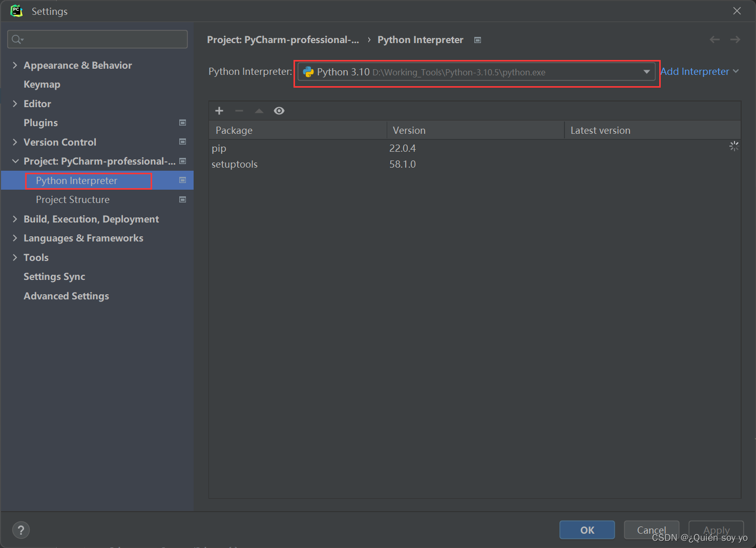Click the loading spinner in the packages table

734,146
